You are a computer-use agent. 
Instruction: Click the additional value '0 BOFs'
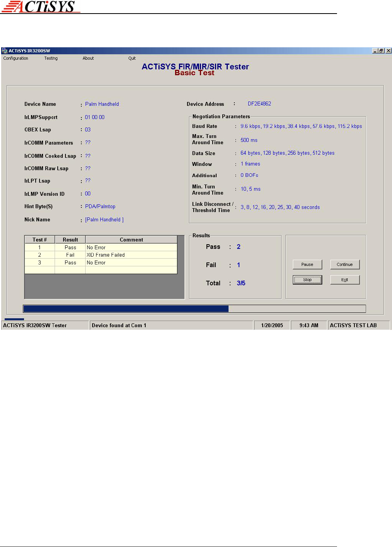pyautogui.click(x=249, y=175)
